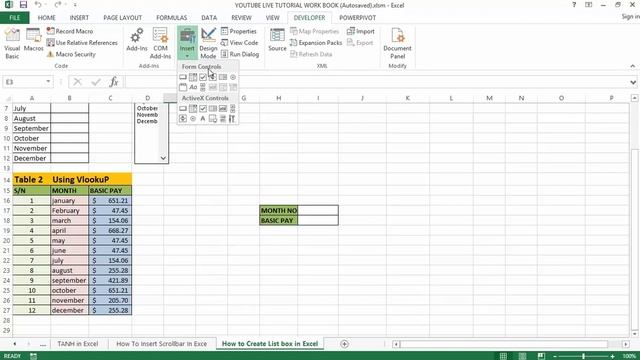Open the XML Source pane

[277, 40]
